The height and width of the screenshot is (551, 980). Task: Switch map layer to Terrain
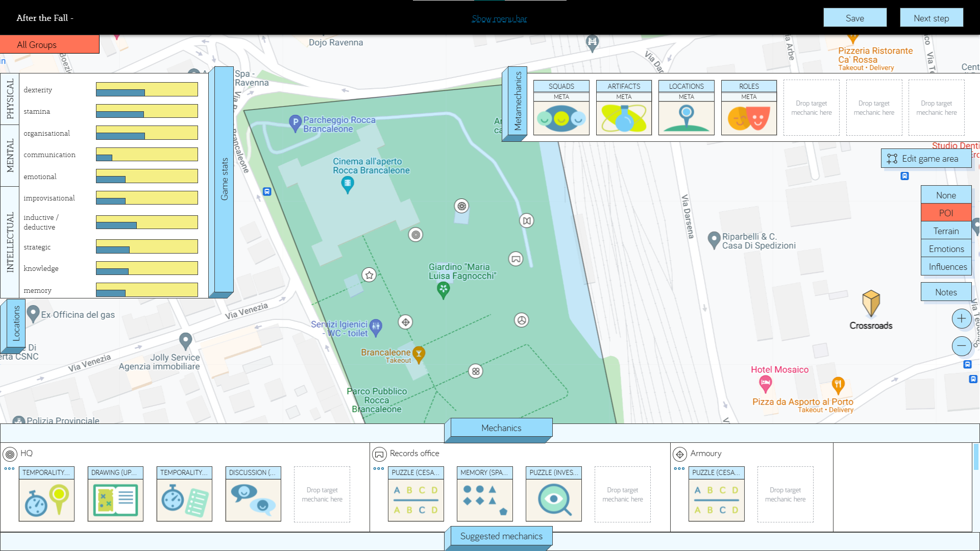[x=946, y=231]
